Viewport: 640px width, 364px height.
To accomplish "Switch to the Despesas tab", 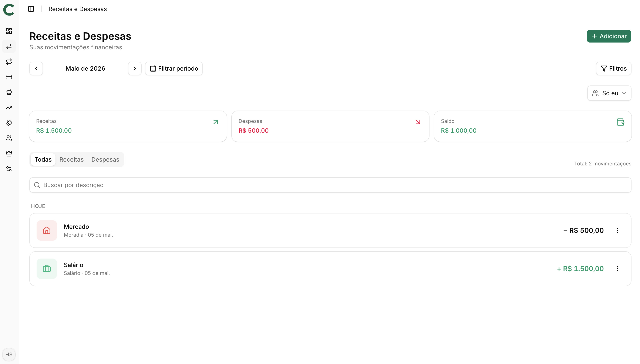I will pyautogui.click(x=105, y=159).
